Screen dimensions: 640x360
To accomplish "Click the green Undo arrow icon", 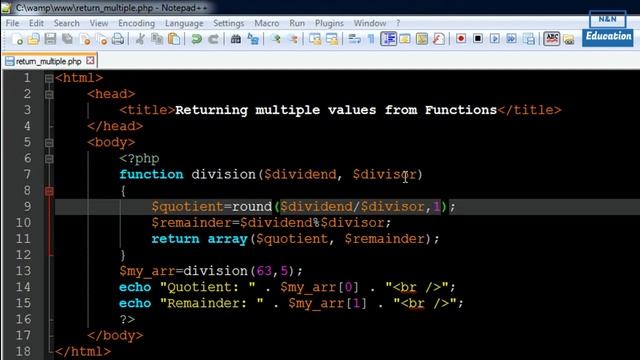I will click(197, 39).
